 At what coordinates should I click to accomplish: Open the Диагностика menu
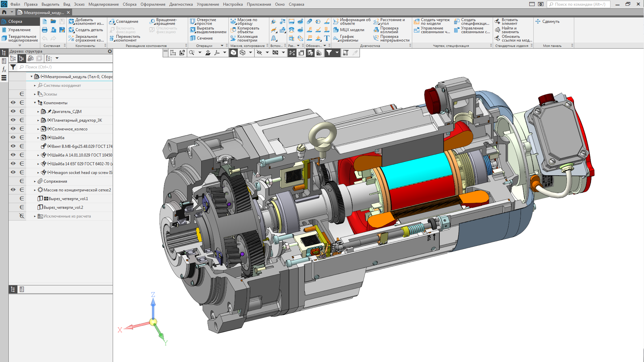tap(181, 4)
